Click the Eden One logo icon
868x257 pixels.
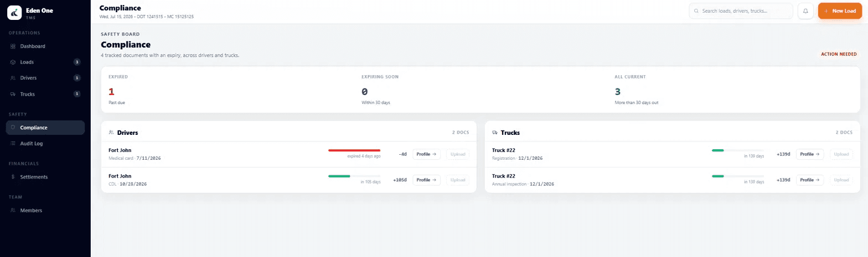click(x=14, y=13)
